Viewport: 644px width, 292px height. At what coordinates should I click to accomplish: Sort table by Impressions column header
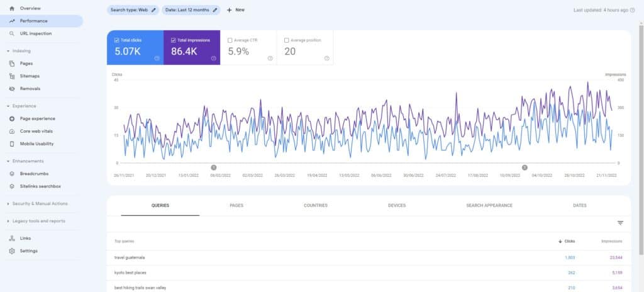611,242
